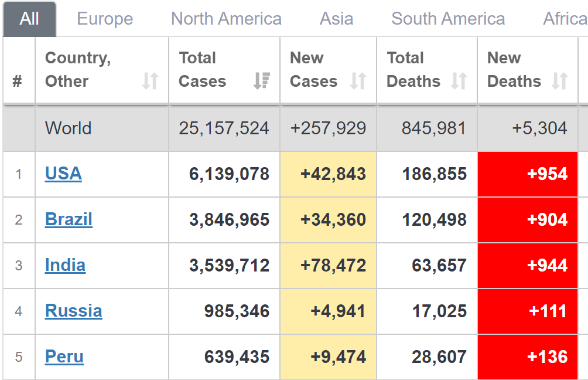
Task: Select Brazil total deaths 120,498
Action: click(x=434, y=220)
